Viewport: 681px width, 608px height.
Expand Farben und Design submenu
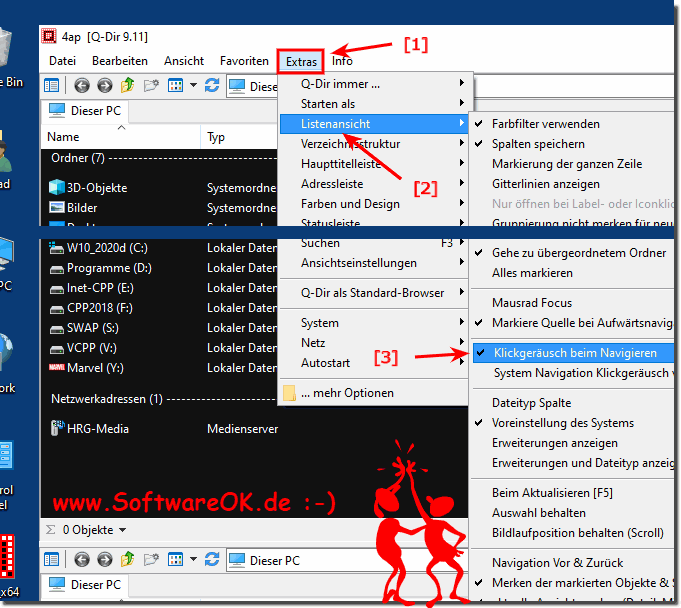click(374, 204)
